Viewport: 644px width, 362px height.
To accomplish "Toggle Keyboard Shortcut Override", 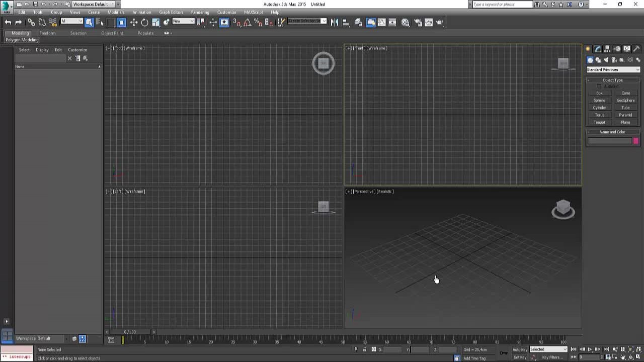I will click(224, 22).
